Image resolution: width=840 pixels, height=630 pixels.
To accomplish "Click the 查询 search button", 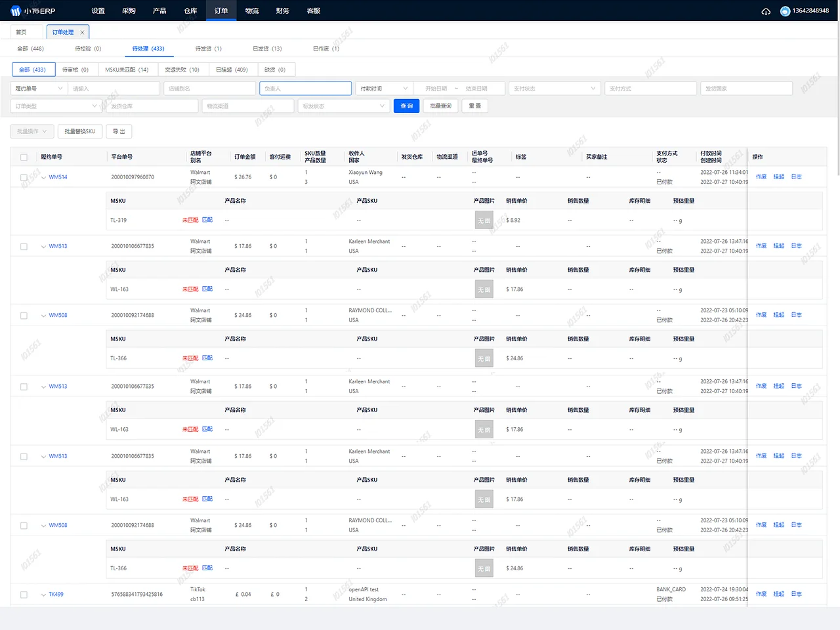I will pyautogui.click(x=406, y=105).
